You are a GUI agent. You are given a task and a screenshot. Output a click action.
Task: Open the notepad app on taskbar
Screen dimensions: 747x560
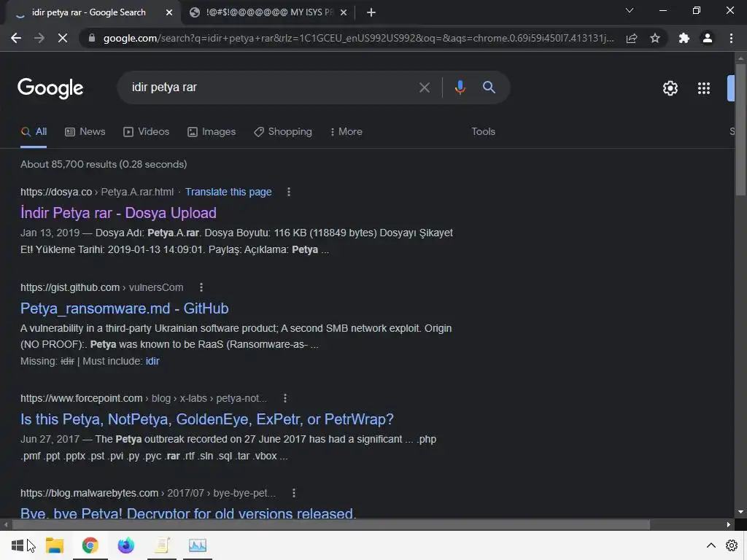click(x=162, y=545)
